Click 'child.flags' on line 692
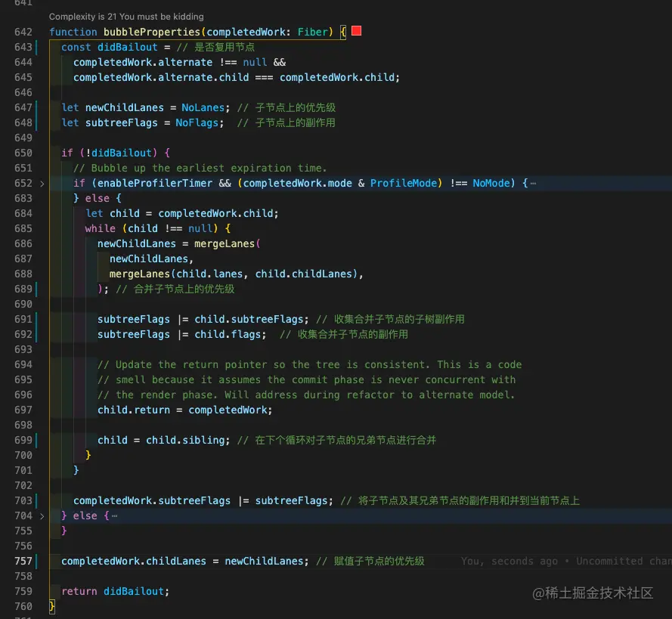The height and width of the screenshot is (619, 672). [228, 335]
